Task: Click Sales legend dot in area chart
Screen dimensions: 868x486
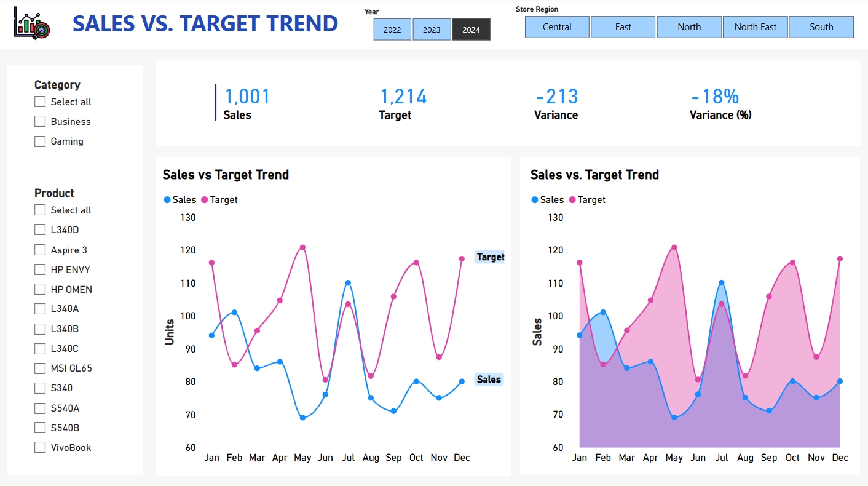Action: point(535,200)
